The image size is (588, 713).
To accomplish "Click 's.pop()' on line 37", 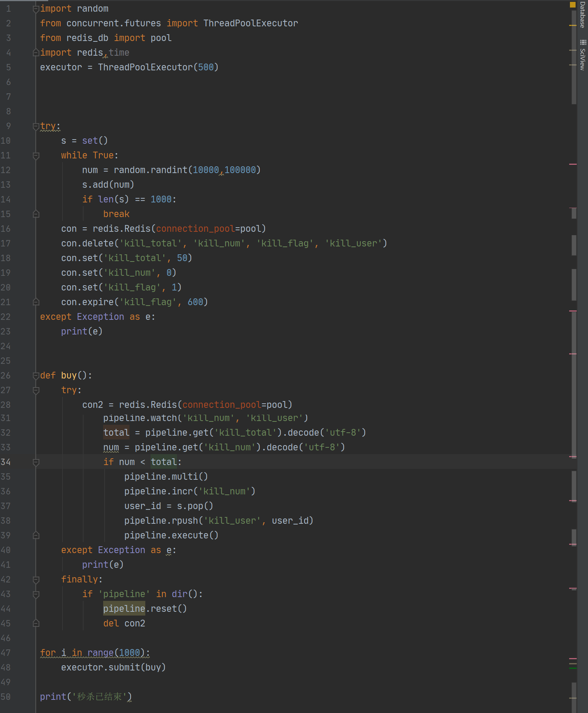I will point(195,506).
